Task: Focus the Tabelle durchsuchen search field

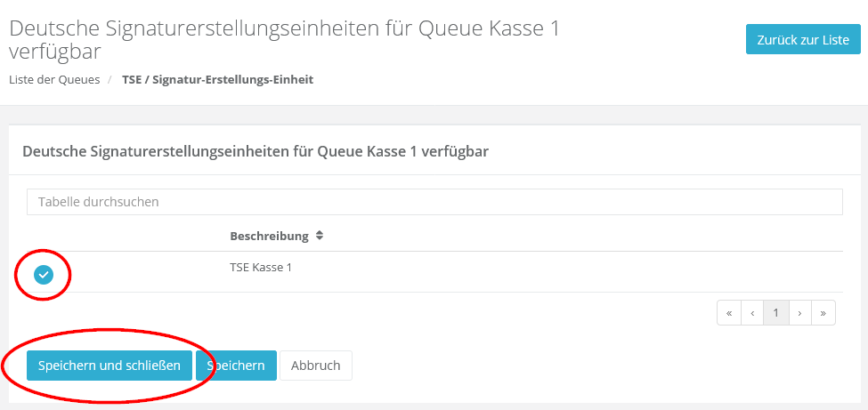Action: point(434,202)
